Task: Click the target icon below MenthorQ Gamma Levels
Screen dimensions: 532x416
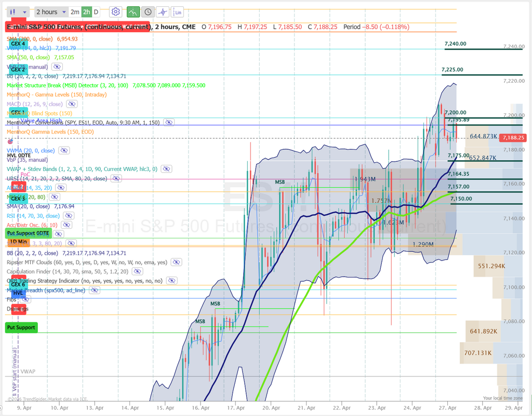Action: point(10,141)
